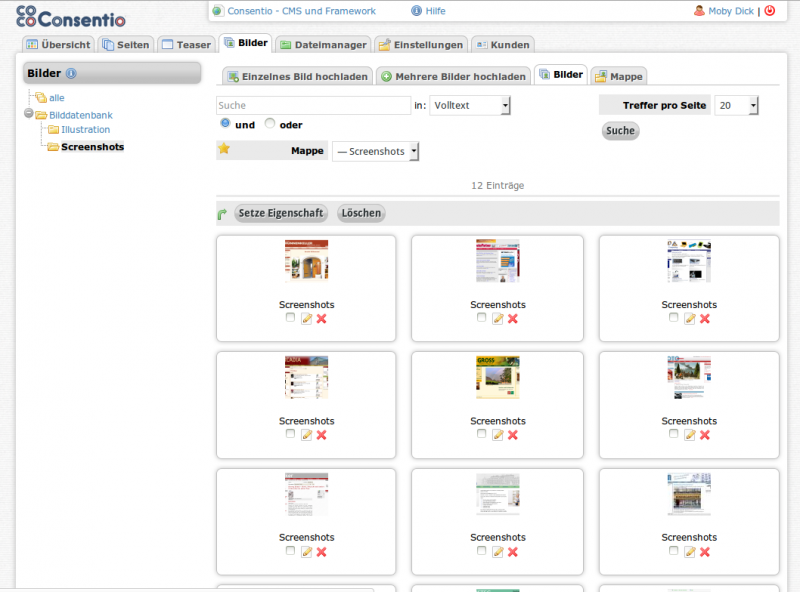Click info icon next to Bilder heading
This screenshot has width=800, height=592.
(x=71, y=73)
